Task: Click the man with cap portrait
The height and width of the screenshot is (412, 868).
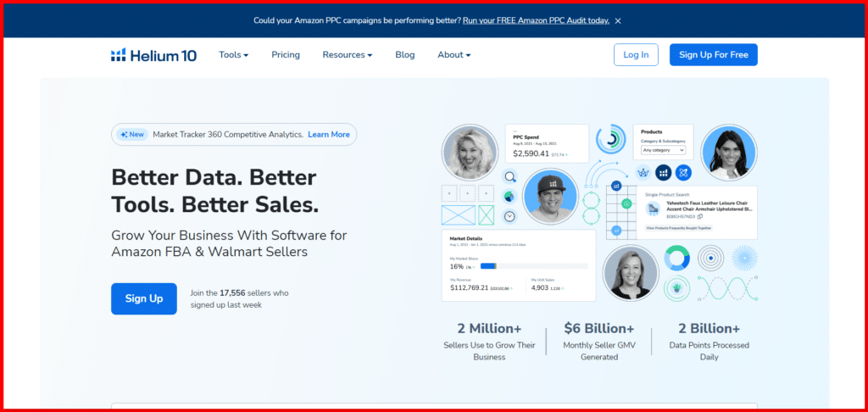Action: click(549, 197)
